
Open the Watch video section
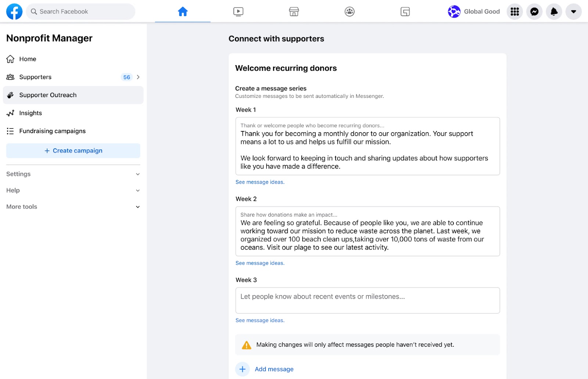[238, 11]
